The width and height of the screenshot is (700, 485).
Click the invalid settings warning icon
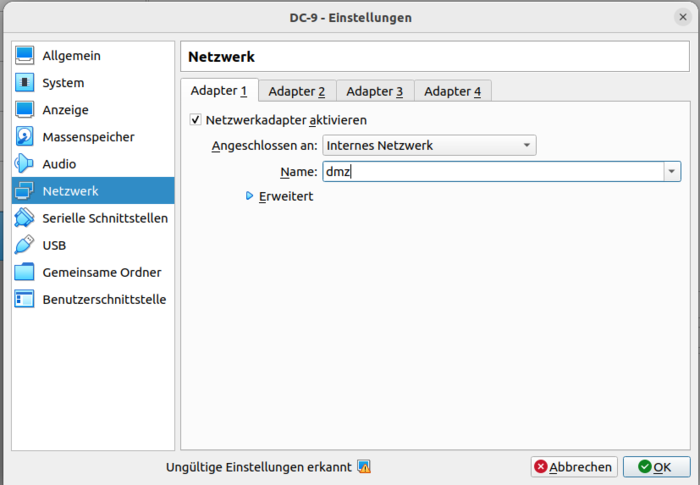364,467
